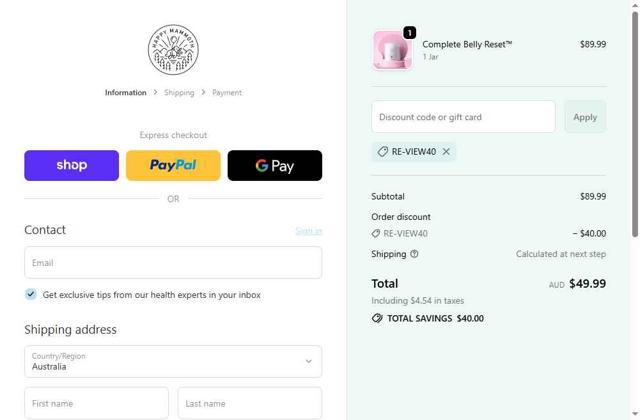Image resolution: width=640 pixels, height=420 pixels.
Task: Go to the Payment breadcrumb step
Action: coord(227,93)
